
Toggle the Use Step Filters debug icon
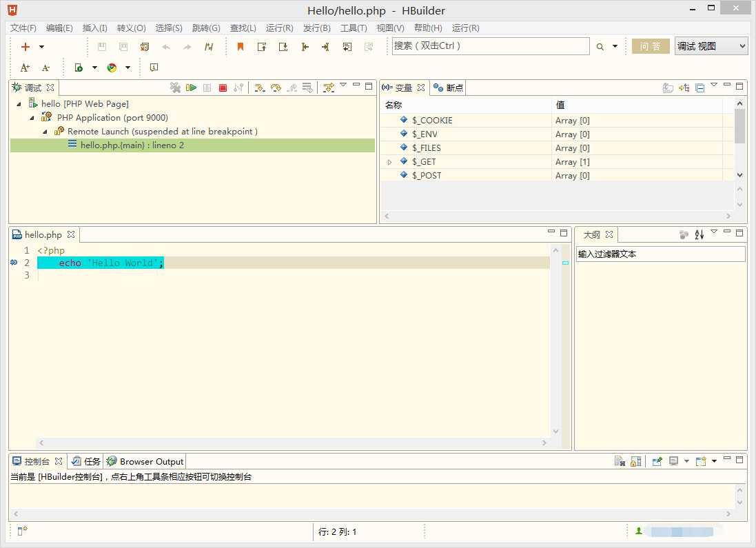pos(328,88)
